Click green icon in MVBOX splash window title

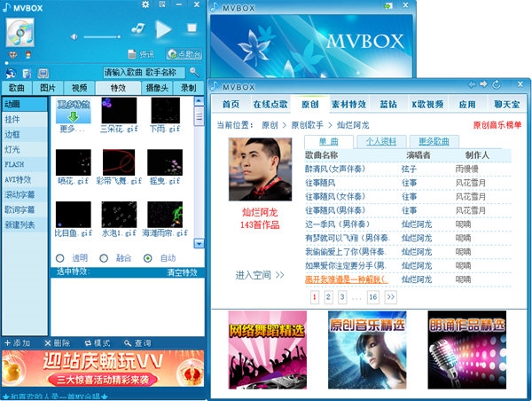(x=387, y=5)
